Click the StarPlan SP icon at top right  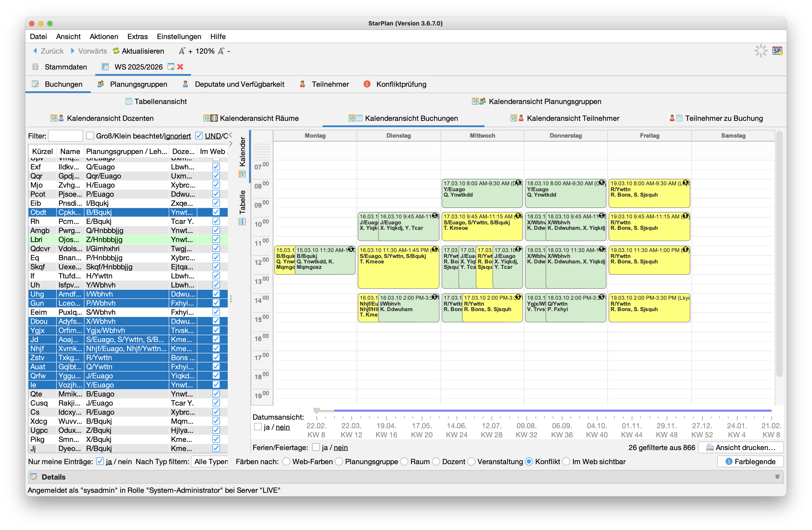[777, 51]
